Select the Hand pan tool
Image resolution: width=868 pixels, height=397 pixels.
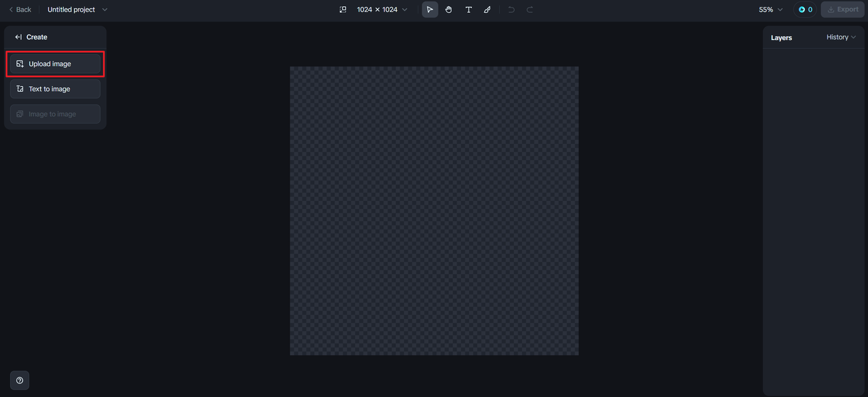[449, 10]
